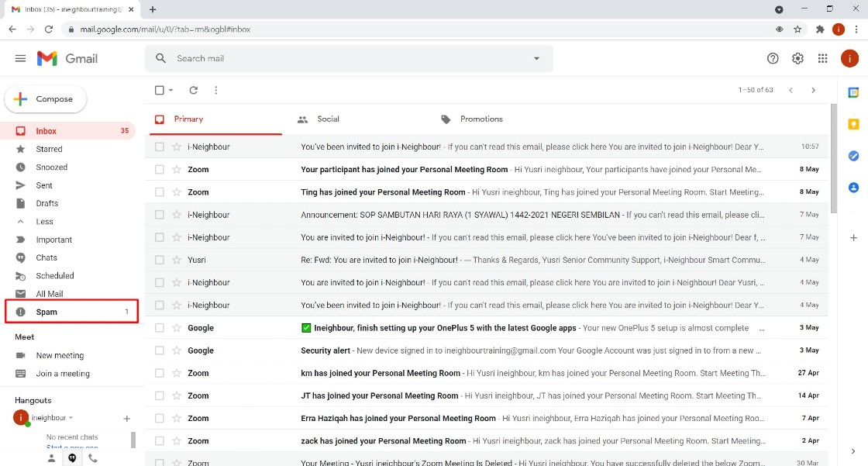
Task: Open the main menu hamburger icon
Action: click(x=20, y=58)
